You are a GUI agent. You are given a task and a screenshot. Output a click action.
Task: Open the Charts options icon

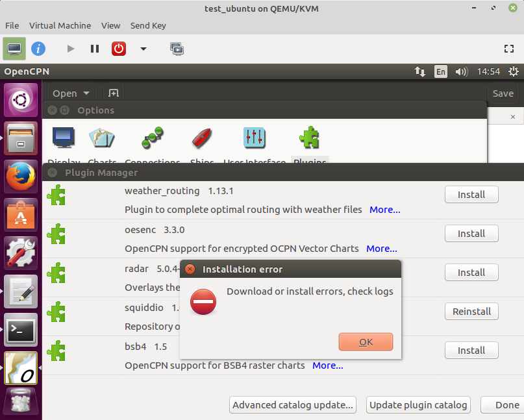pos(101,138)
